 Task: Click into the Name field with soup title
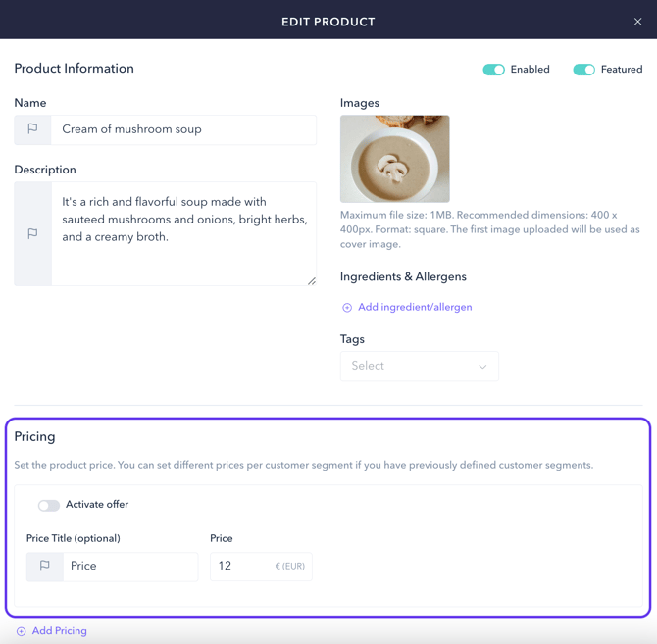[183, 129]
